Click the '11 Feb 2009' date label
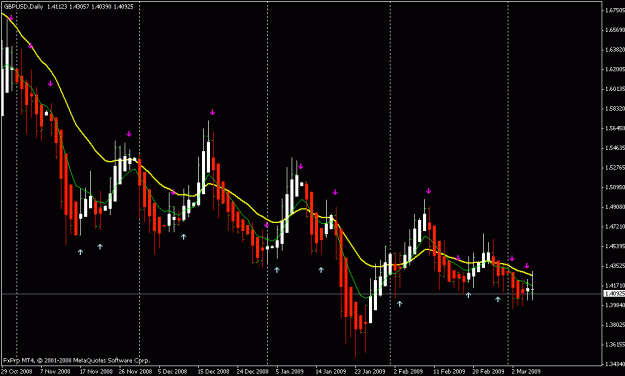Screen dimensions: 625x376 tap(449, 371)
